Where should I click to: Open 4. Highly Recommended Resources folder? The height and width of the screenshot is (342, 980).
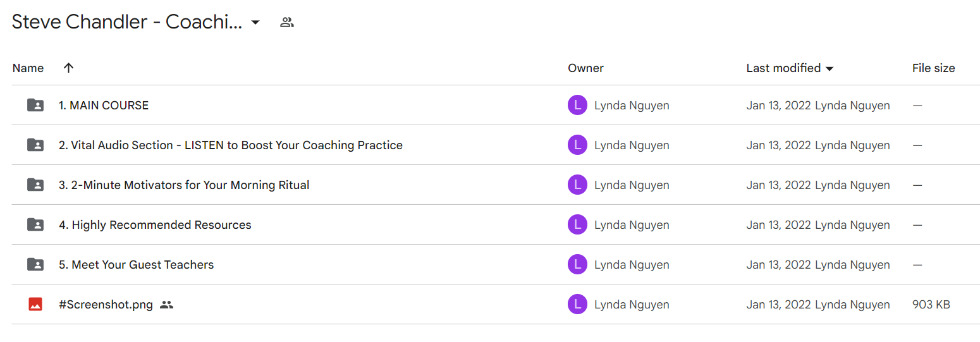point(155,225)
